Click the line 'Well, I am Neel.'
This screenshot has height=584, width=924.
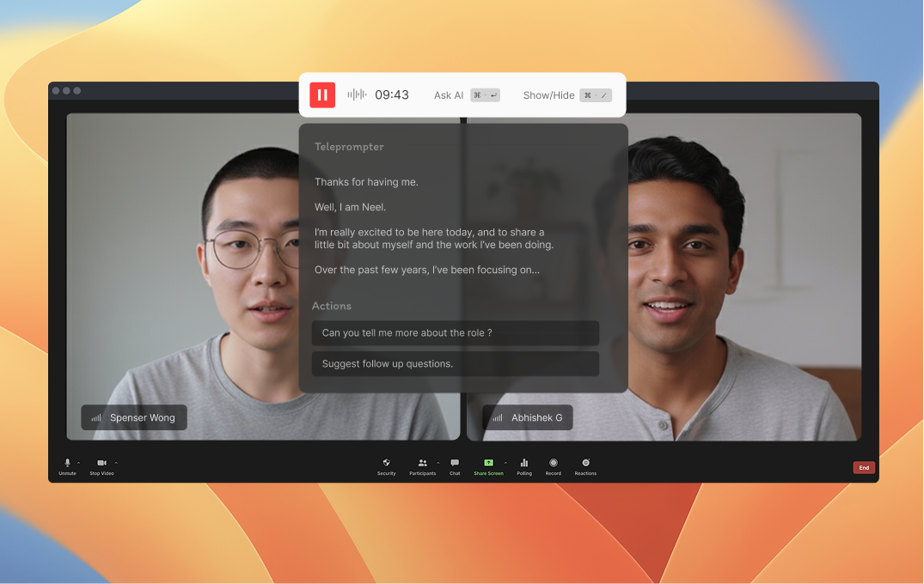(x=350, y=207)
